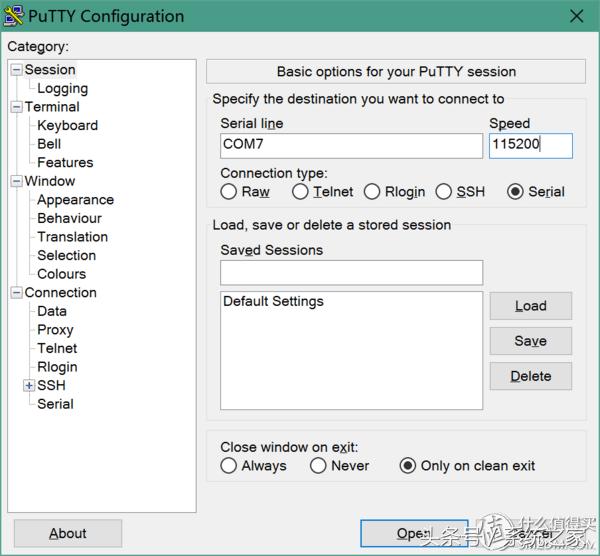Click the Load button
The width and height of the screenshot is (600, 556).
click(531, 306)
